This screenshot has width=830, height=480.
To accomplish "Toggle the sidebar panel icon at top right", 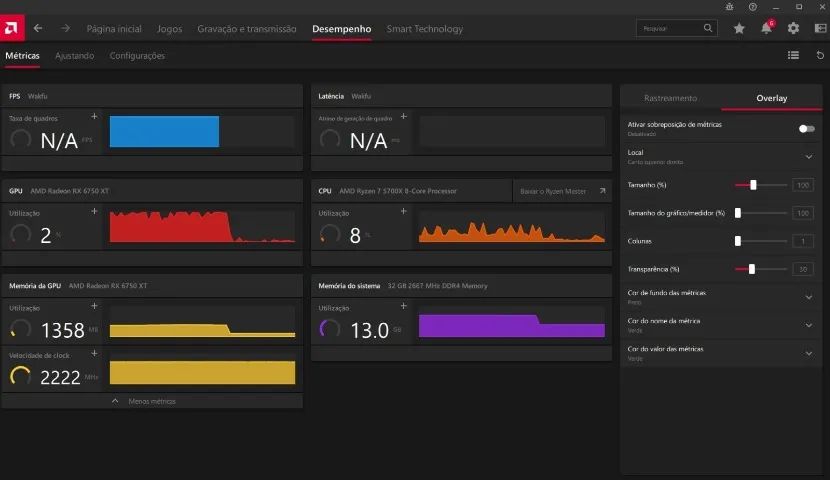I will point(820,29).
